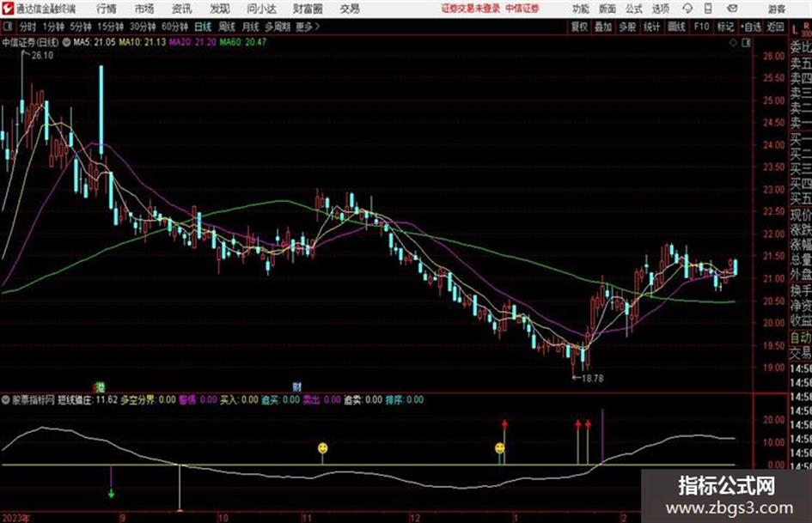Click the headset customer service icon

point(687,9)
